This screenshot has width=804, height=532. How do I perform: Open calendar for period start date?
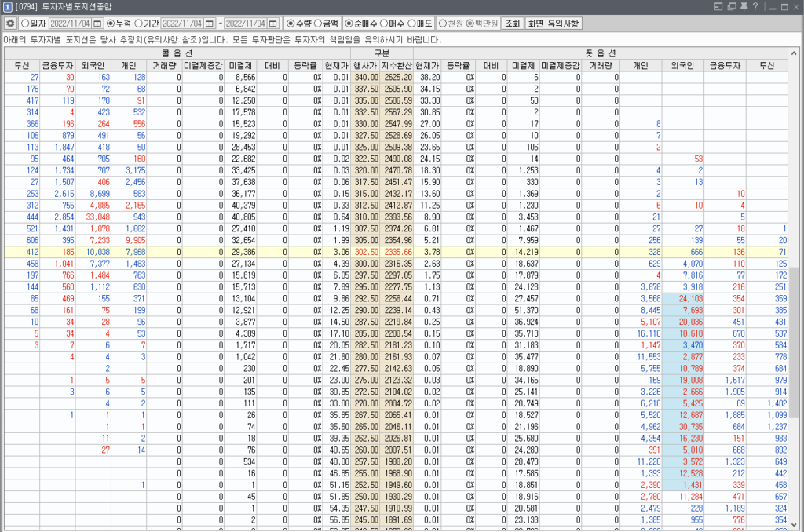coord(208,24)
